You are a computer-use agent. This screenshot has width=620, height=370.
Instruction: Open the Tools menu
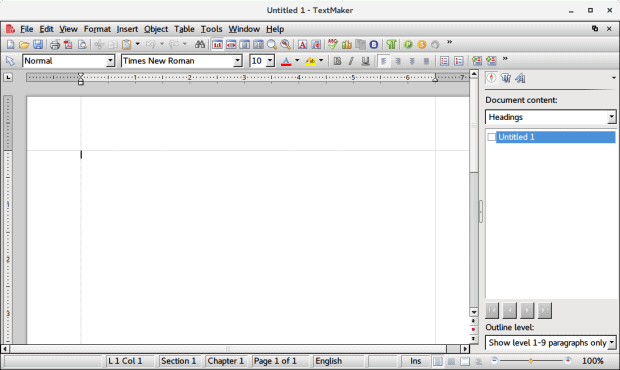(212, 29)
